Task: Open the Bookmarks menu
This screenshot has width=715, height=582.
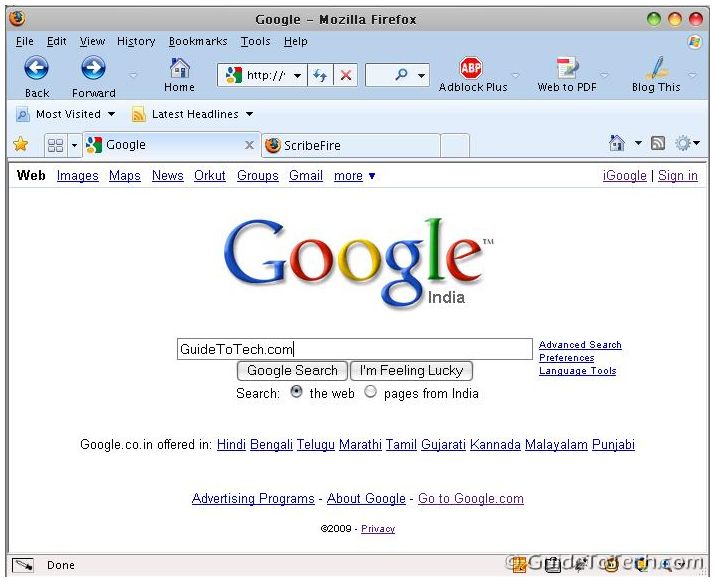Action: click(x=198, y=42)
